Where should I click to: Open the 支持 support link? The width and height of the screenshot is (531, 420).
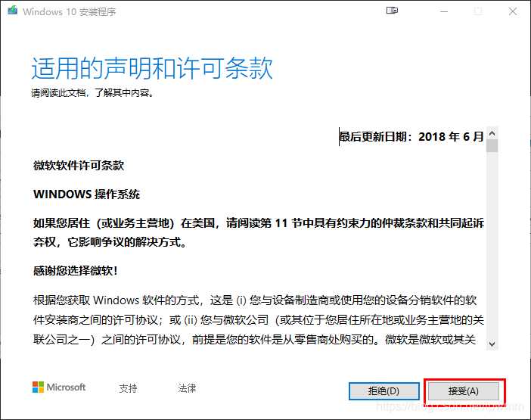pos(128,388)
